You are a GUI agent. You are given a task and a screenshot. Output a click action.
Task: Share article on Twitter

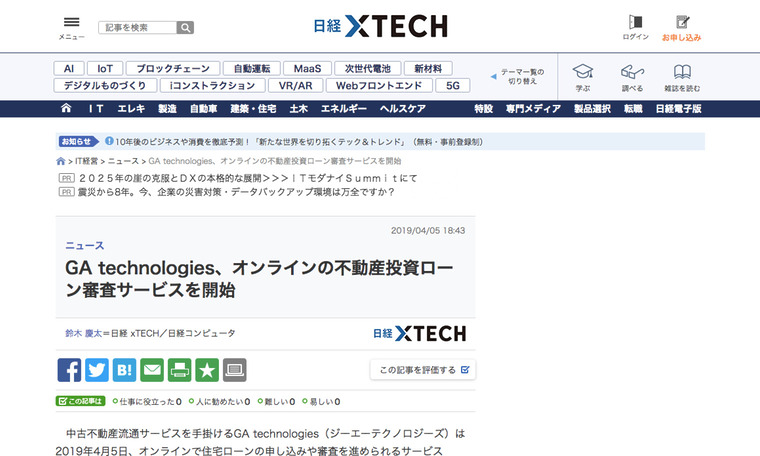tap(97, 369)
